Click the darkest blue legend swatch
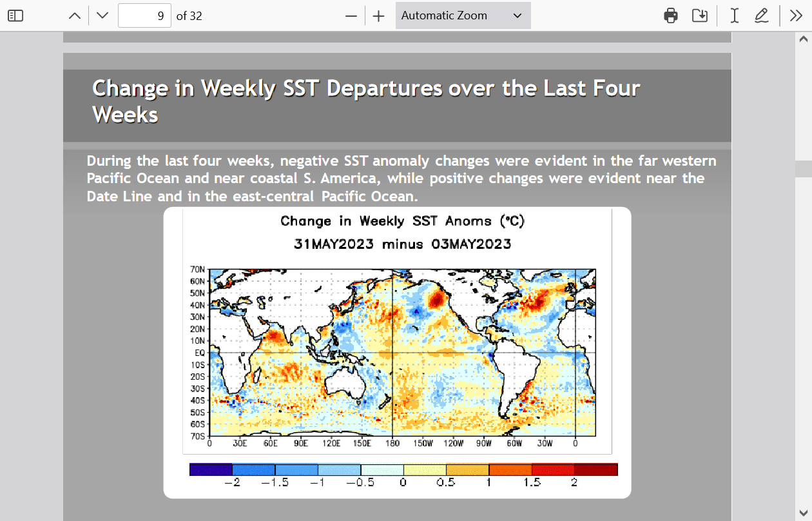Image resolution: width=812 pixels, height=521 pixels. pyautogui.click(x=211, y=469)
